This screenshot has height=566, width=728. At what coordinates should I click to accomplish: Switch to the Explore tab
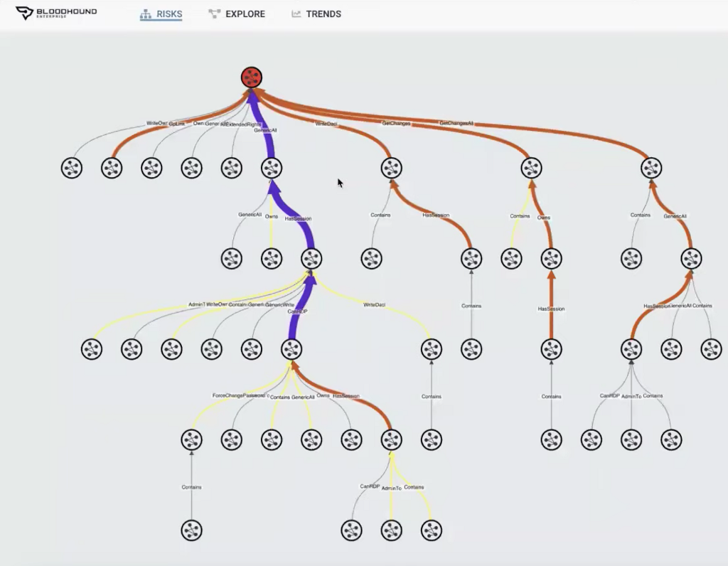coord(237,14)
